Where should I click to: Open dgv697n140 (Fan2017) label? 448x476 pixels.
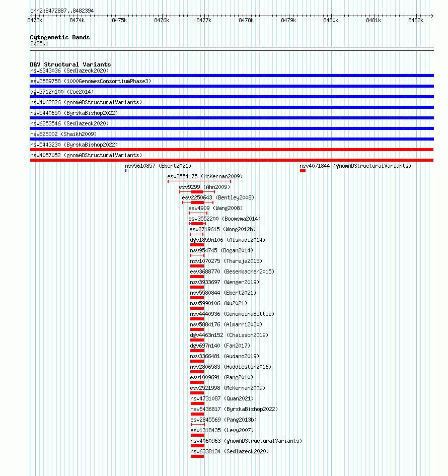click(220, 346)
